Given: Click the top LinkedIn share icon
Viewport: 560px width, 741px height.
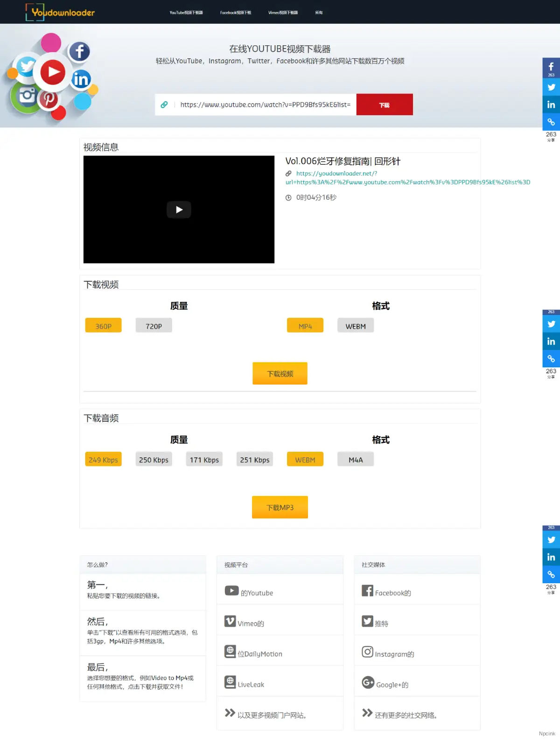Looking at the screenshot, I should pyautogui.click(x=551, y=105).
